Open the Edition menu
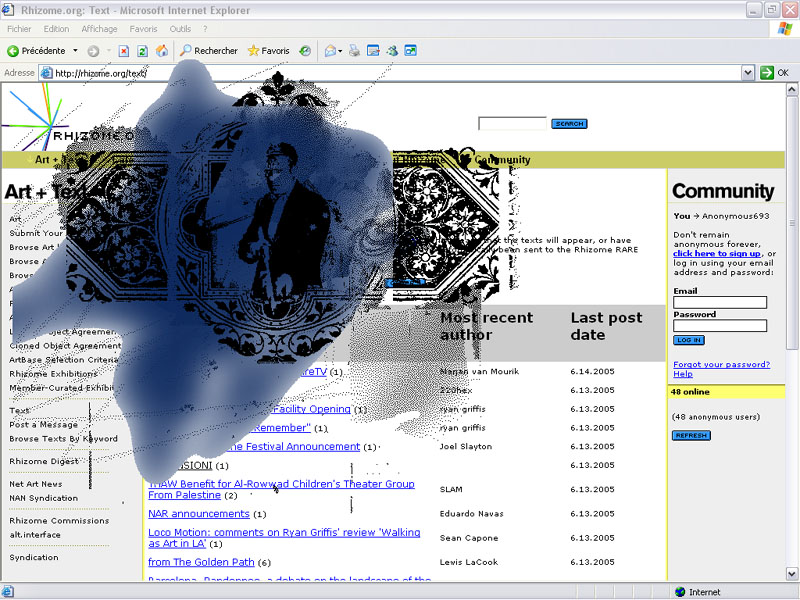 pos(56,29)
